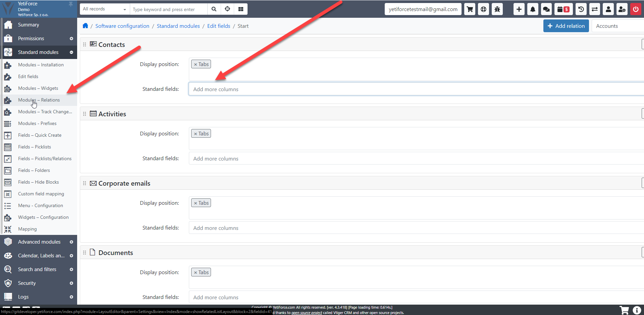Screen dimensions: 644x315
Task: Click the yetiforcetestmail@gmail.com button
Action: point(423,9)
